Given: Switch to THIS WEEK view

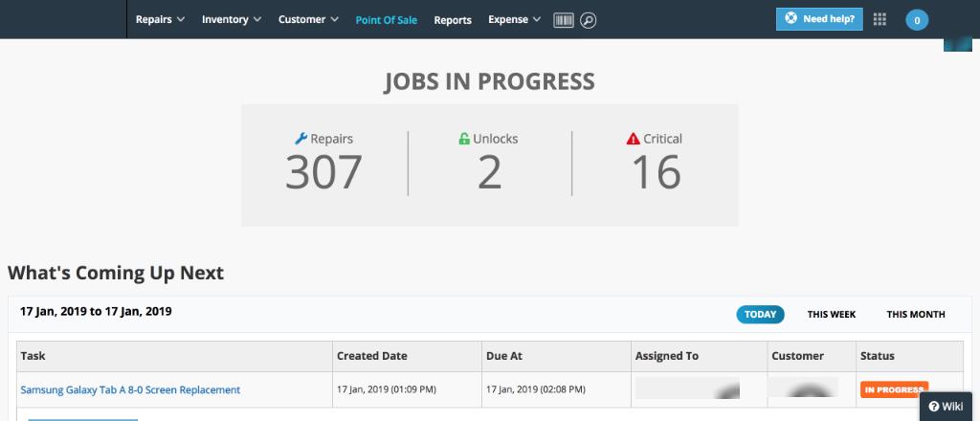Looking at the screenshot, I should 832,314.
